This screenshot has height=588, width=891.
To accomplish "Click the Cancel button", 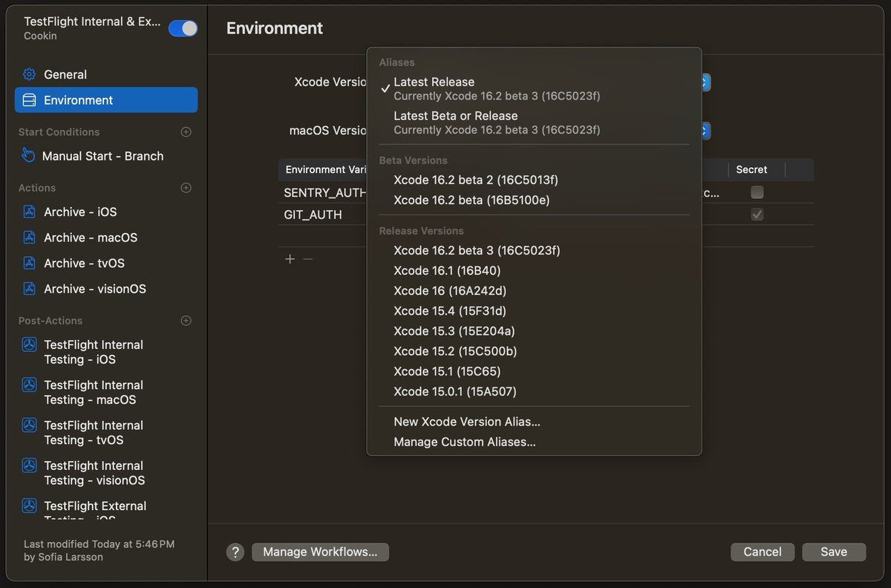I will click(x=763, y=552).
